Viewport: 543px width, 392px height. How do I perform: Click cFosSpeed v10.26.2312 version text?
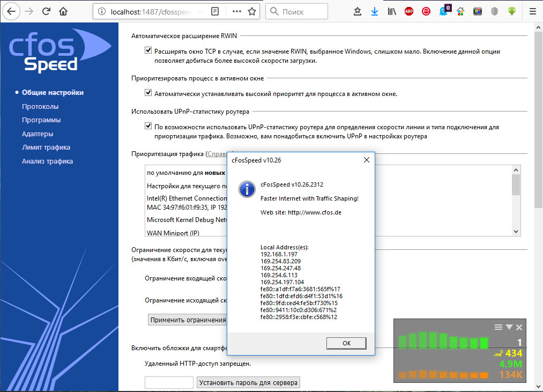tap(292, 184)
